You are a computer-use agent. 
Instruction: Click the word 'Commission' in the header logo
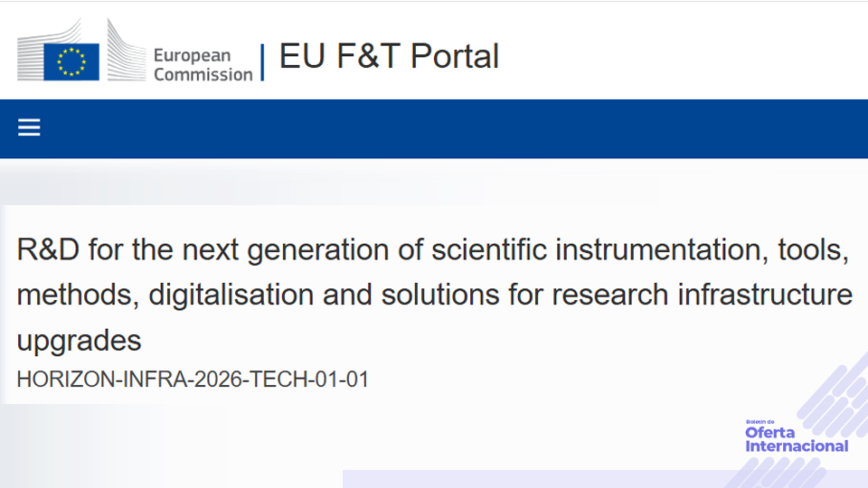(x=203, y=75)
